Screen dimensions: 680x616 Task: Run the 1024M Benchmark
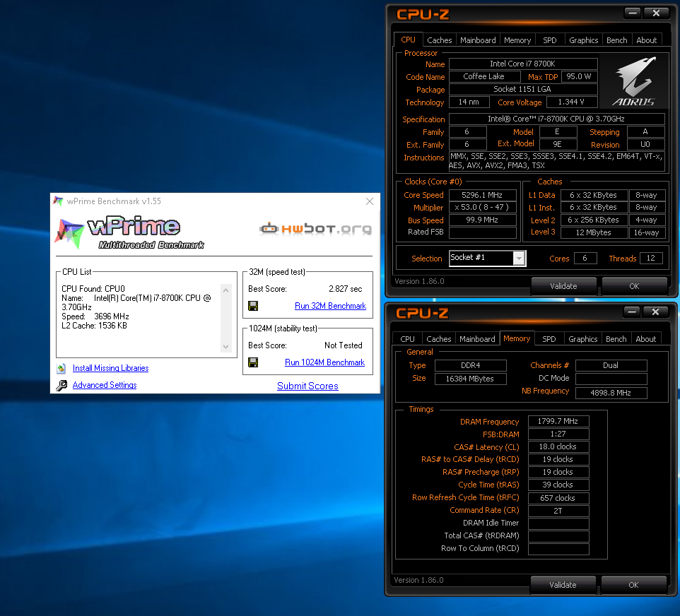(324, 362)
